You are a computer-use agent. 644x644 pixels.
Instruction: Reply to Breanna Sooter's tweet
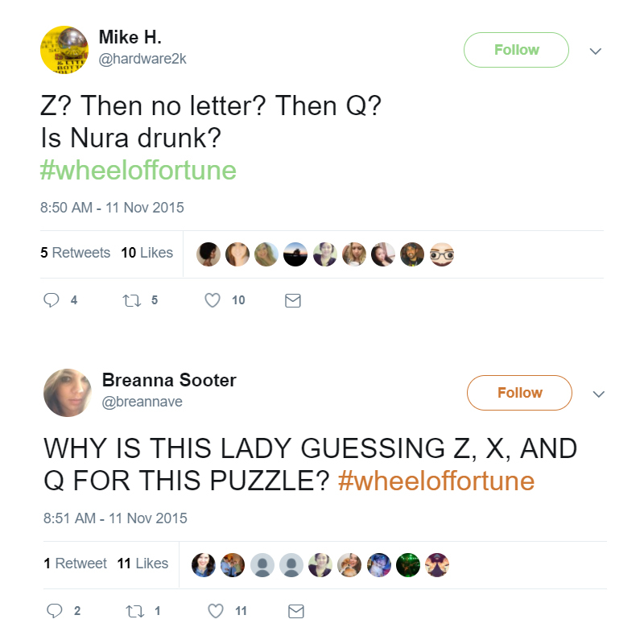pos(55,611)
